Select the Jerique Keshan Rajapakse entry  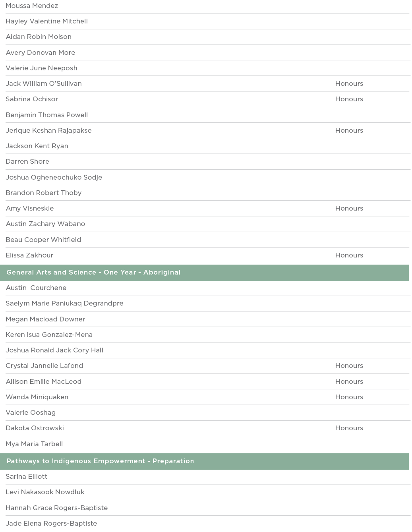pyautogui.click(x=48, y=131)
